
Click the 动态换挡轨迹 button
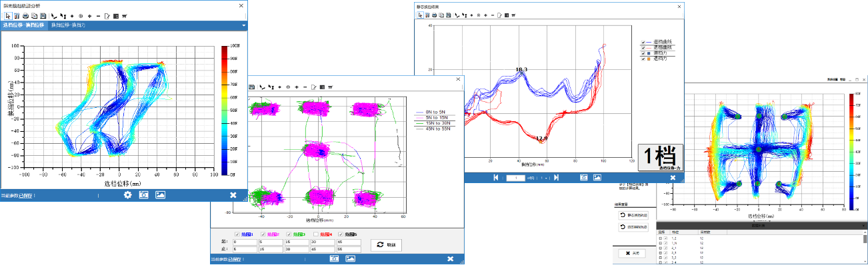pos(633,227)
